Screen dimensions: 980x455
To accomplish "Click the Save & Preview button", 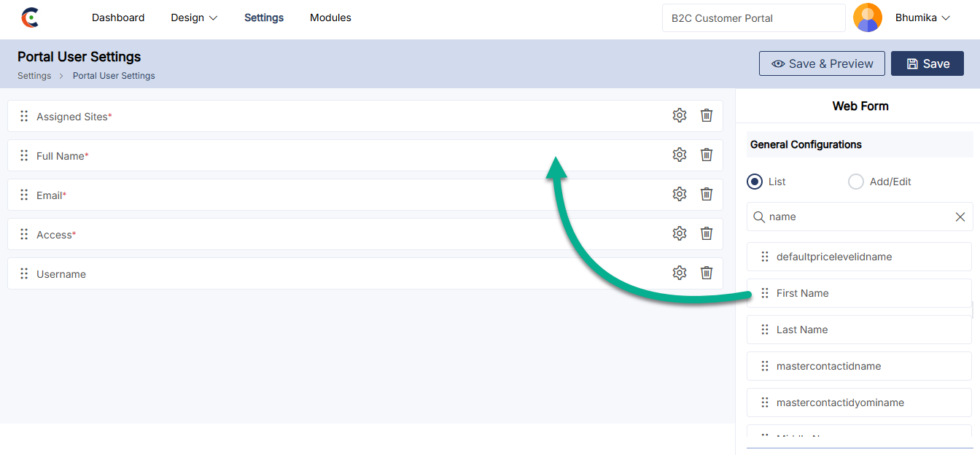I will 822,63.
